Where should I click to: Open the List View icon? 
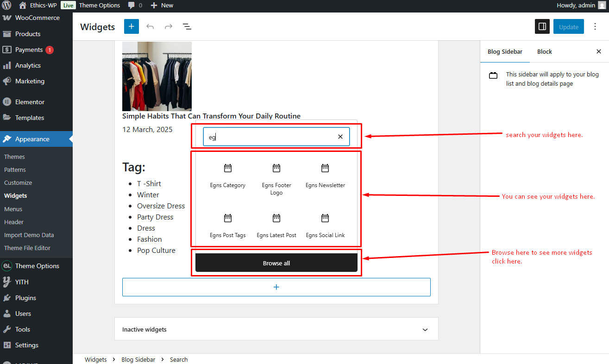pos(187,26)
